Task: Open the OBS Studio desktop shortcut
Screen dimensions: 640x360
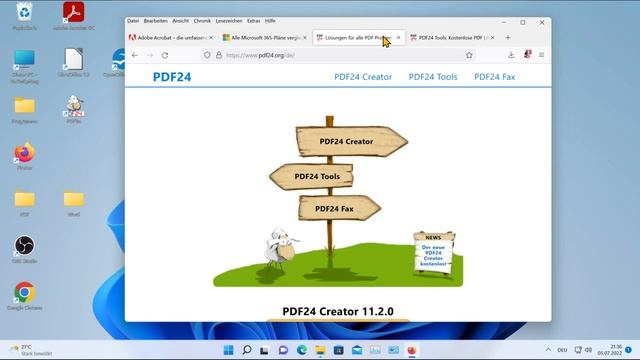Action: 24,249
